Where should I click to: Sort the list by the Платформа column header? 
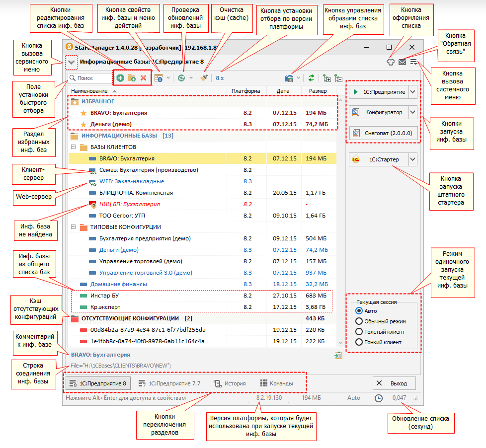coord(246,91)
